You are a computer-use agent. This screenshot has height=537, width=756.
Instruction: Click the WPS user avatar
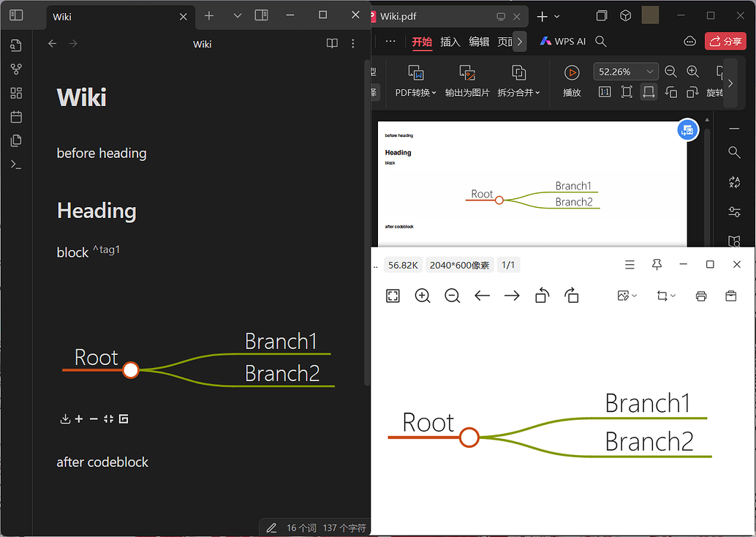point(650,15)
